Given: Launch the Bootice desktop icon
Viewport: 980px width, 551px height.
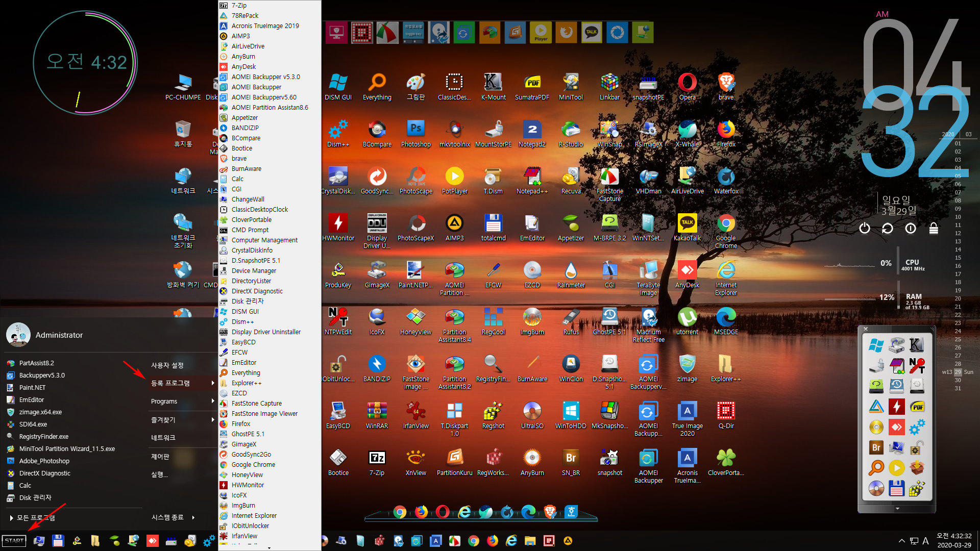Looking at the screenshot, I should (338, 462).
